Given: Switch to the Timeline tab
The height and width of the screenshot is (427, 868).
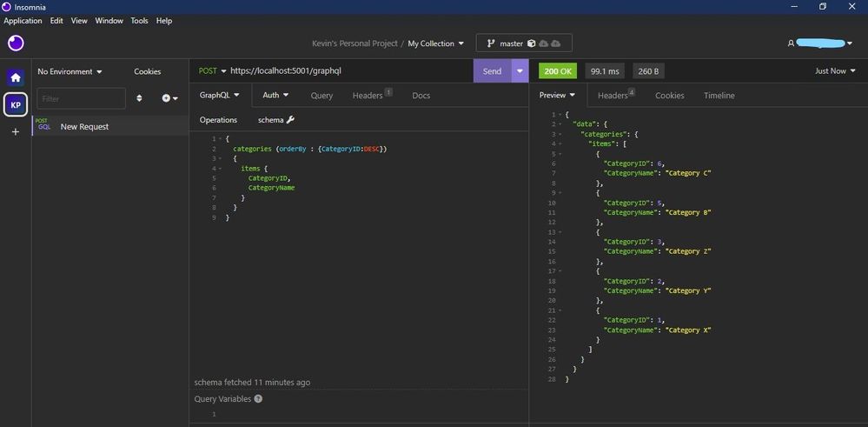Looking at the screenshot, I should coord(719,96).
